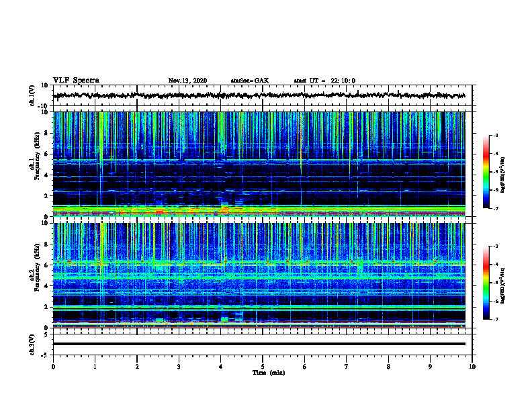Click the time axis "10" end tick label

tap(472, 367)
